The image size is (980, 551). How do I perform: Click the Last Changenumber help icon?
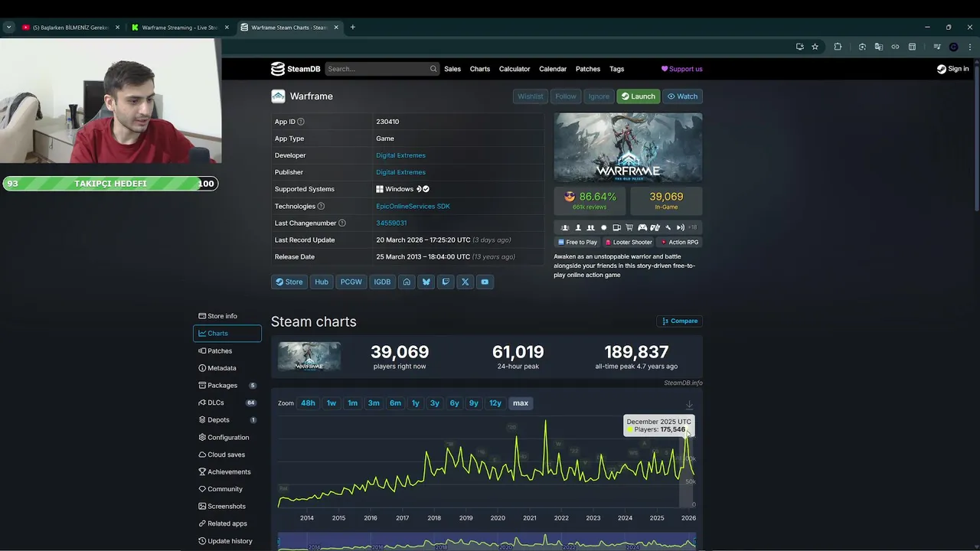[x=342, y=223]
